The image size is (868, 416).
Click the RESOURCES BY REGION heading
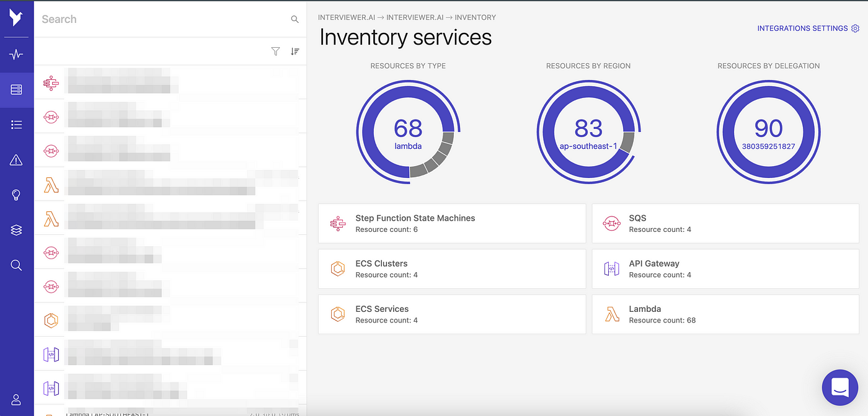588,66
